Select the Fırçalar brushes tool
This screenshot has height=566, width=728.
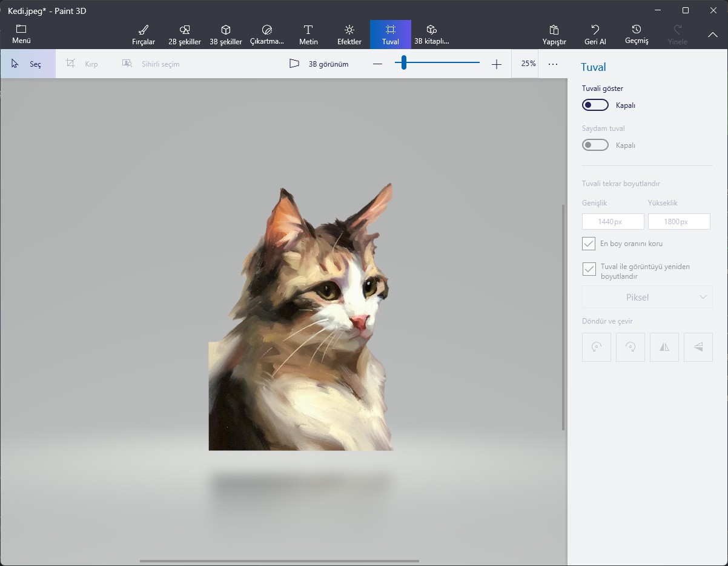pyautogui.click(x=144, y=35)
